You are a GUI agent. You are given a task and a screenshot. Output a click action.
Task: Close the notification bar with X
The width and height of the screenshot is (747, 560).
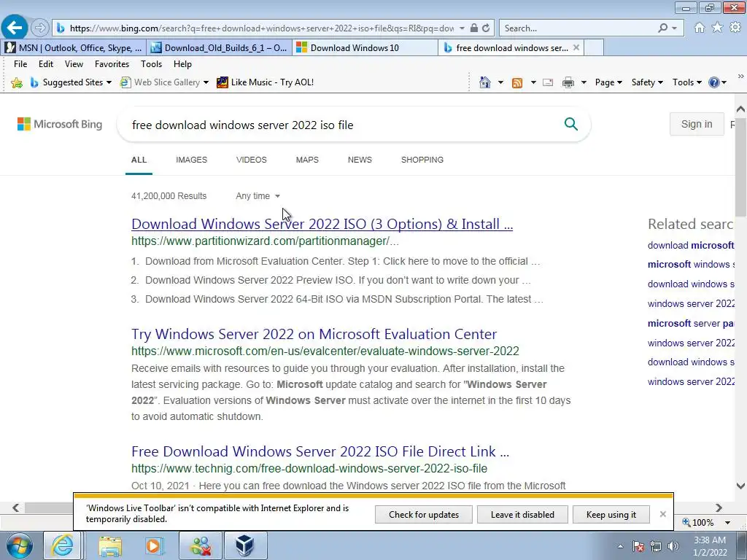coord(662,514)
